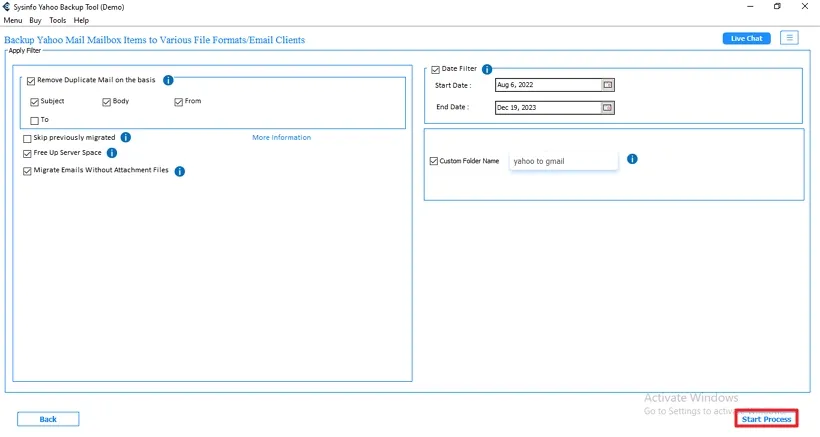Close the Sysinfo Yahoo Backup Tool window
This screenshot has height=437, width=820.
pyautogui.click(x=805, y=7)
